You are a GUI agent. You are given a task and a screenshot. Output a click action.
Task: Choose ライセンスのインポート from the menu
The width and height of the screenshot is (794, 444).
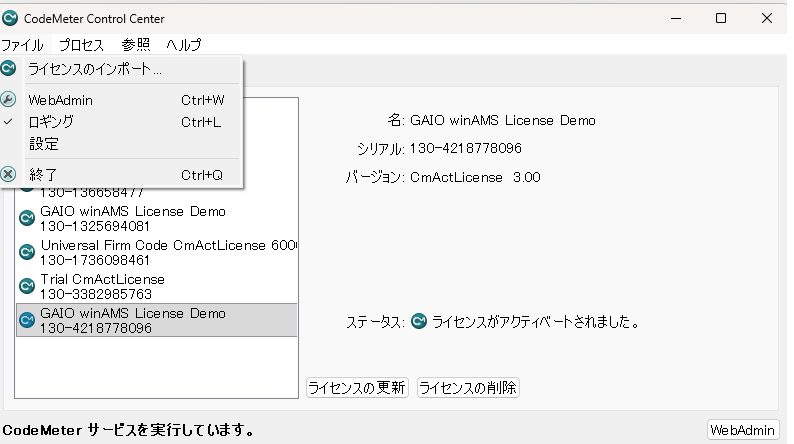(95, 69)
